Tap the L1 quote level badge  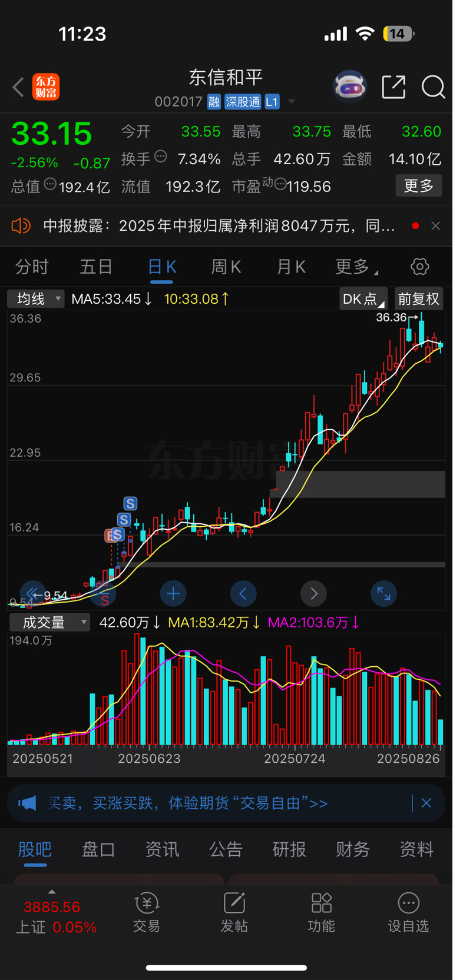click(x=272, y=102)
